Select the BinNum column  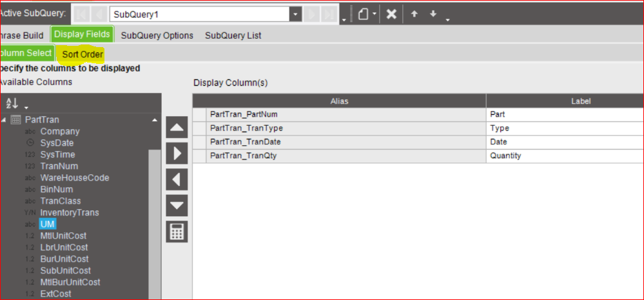pyautogui.click(x=57, y=190)
